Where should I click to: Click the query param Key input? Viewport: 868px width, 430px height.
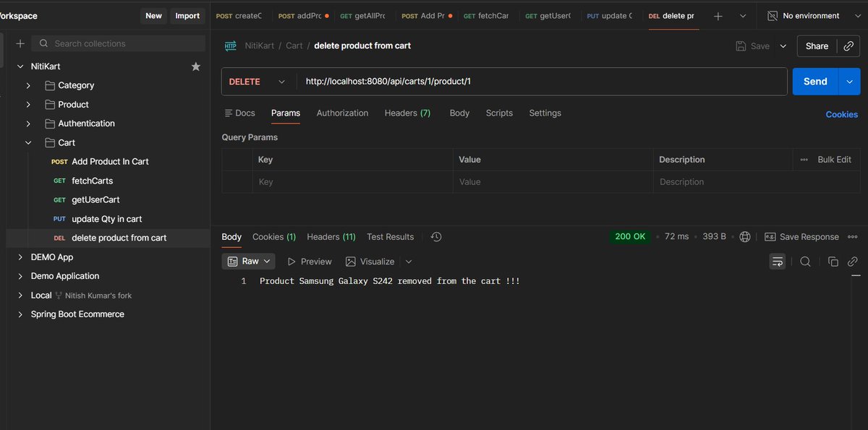354,182
